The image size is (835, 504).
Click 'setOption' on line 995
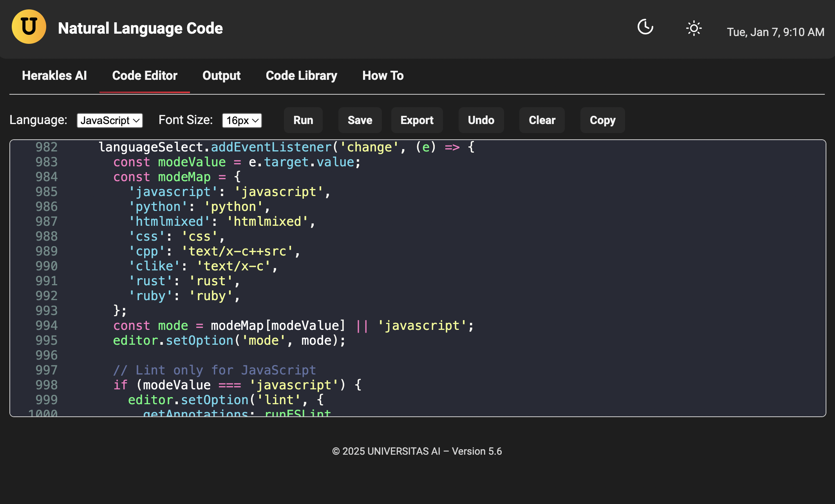click(x=200, y=340)
